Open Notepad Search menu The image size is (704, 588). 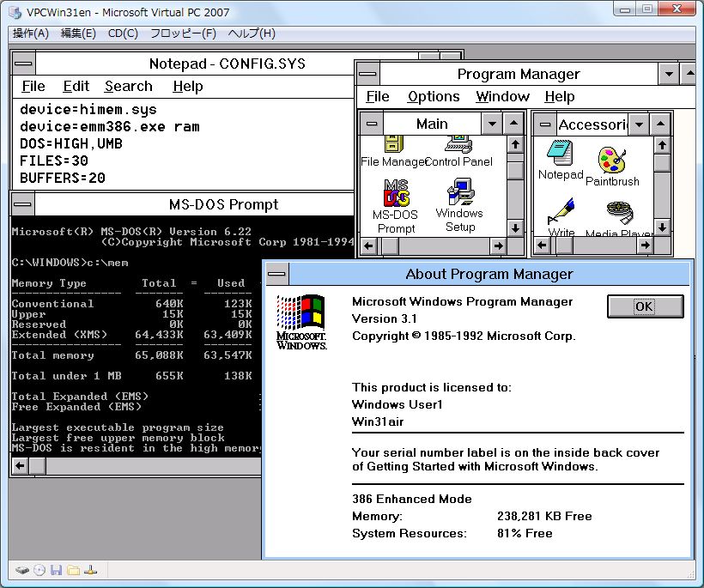point(129,86)
